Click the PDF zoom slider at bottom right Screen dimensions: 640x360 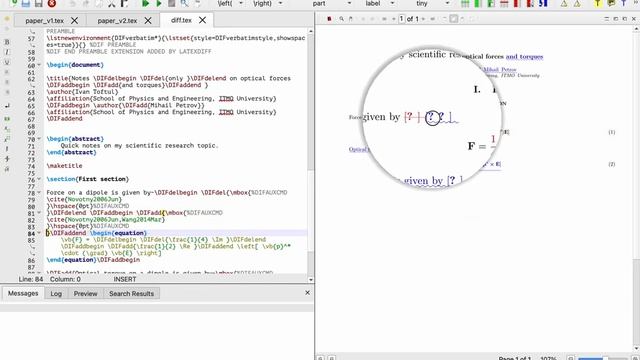[604, 358]
